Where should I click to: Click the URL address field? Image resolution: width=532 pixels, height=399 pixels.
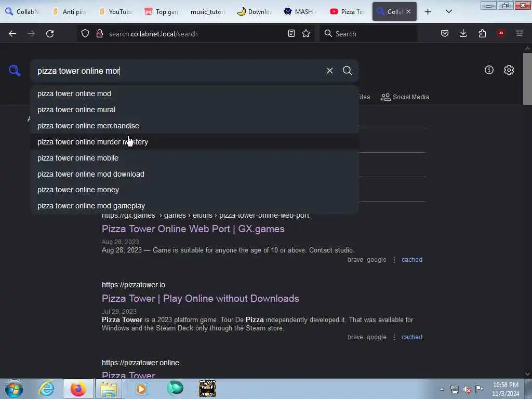[195, 34]
